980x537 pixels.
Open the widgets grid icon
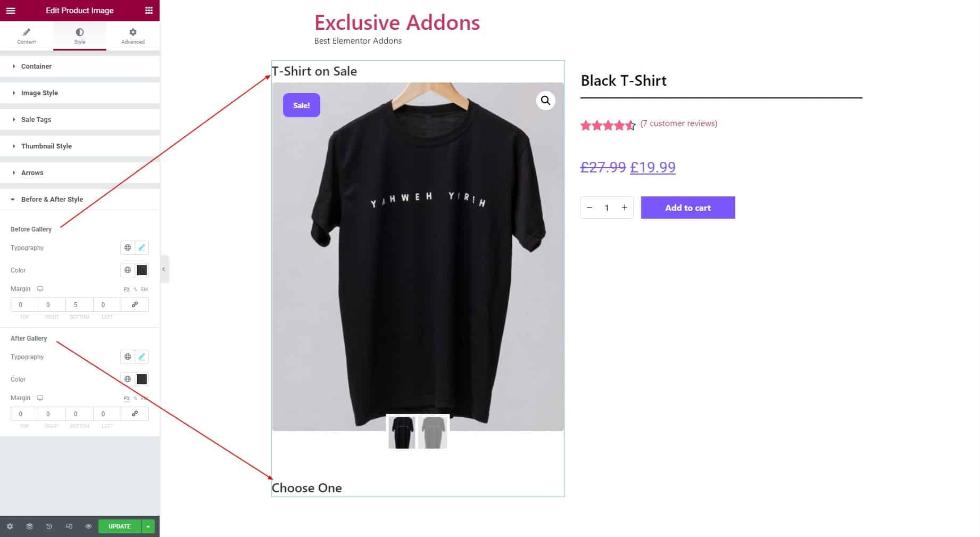149,11
